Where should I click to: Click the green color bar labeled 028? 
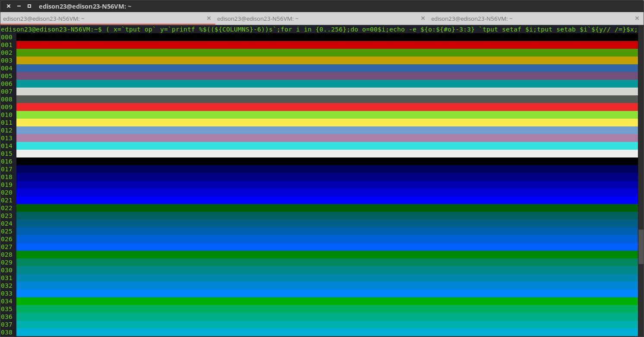(x=327, y=255)
